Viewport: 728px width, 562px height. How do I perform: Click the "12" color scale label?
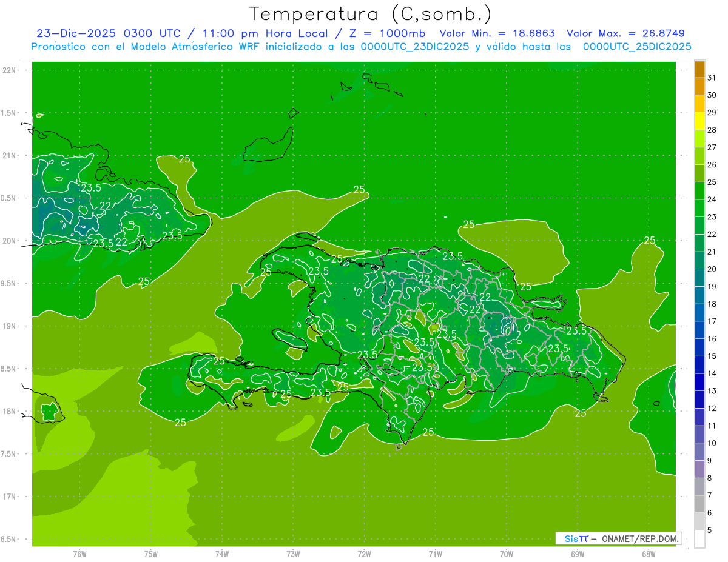(712, 409)
